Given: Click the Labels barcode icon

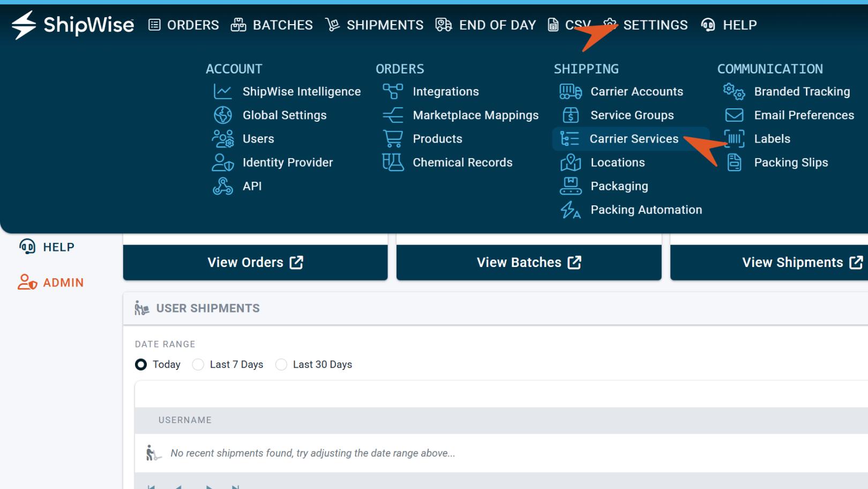Looking at the screenshot, I should click(734, 139).
